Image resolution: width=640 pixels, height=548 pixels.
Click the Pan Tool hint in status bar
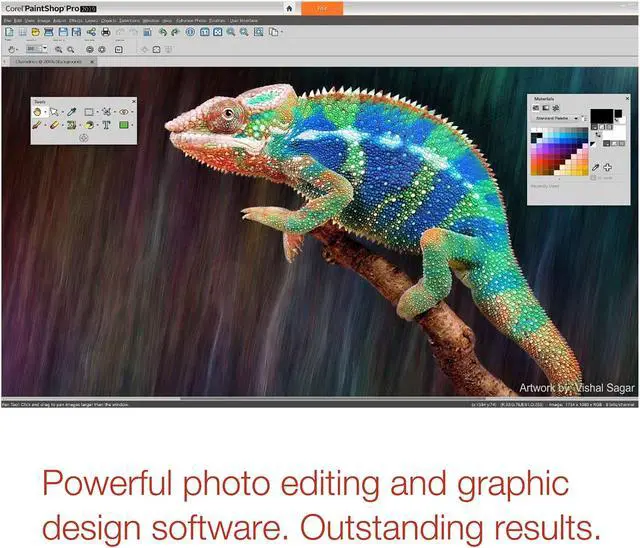coord(65,405)
